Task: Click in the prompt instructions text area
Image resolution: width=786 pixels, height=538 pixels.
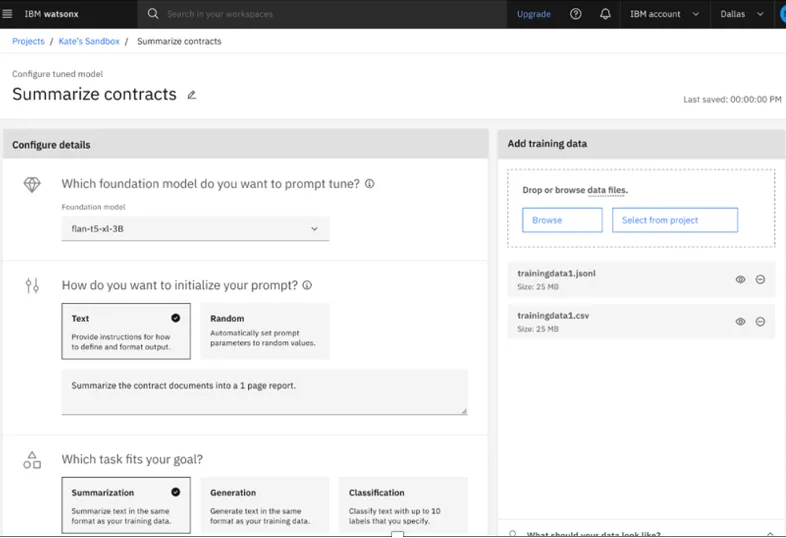Action: pos(265,392)
